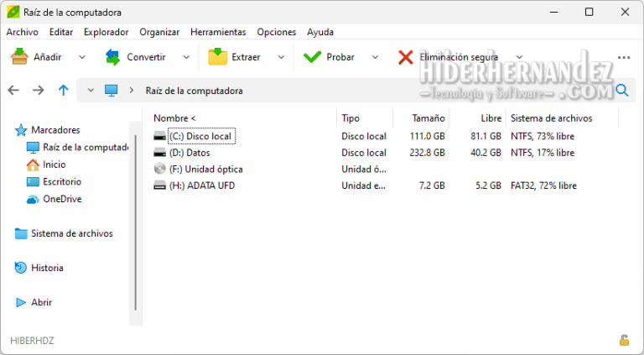The width and height of the screenshot is (644, 355).
Task: Click the Probar green checkmark icon
Action: click(312, 57)
